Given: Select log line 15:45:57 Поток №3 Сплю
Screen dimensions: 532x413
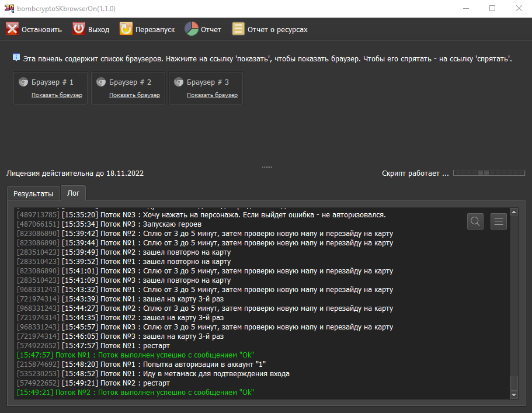Looking at the screenshot, I should coord(206,327).
